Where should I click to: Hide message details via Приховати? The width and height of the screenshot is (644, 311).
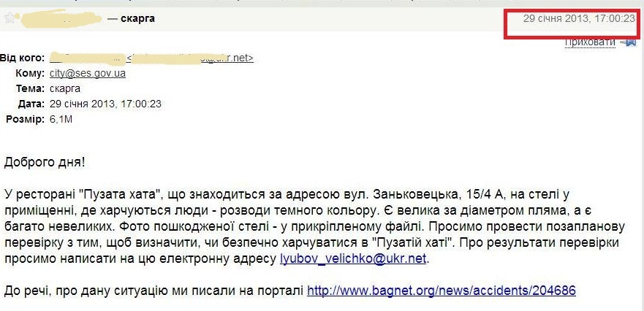(590, 42)
